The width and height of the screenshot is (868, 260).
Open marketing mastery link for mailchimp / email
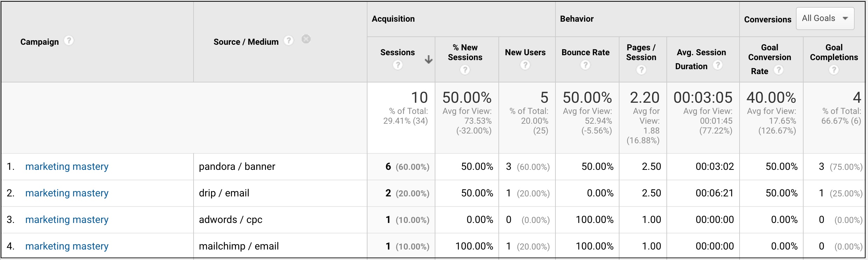[67, 246]
